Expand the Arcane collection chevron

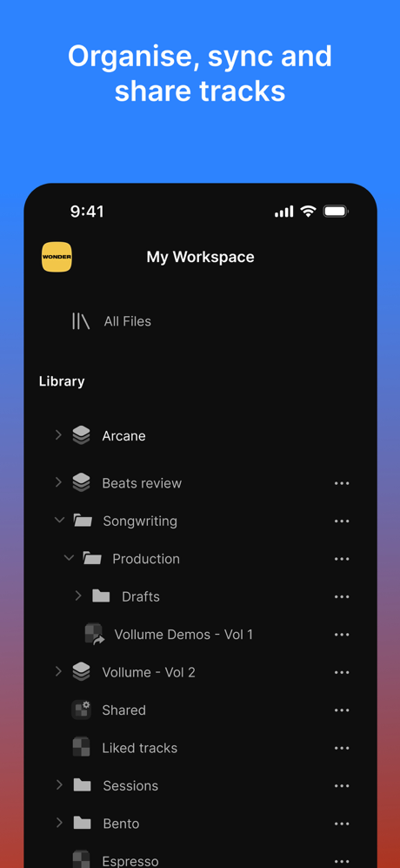58,435
